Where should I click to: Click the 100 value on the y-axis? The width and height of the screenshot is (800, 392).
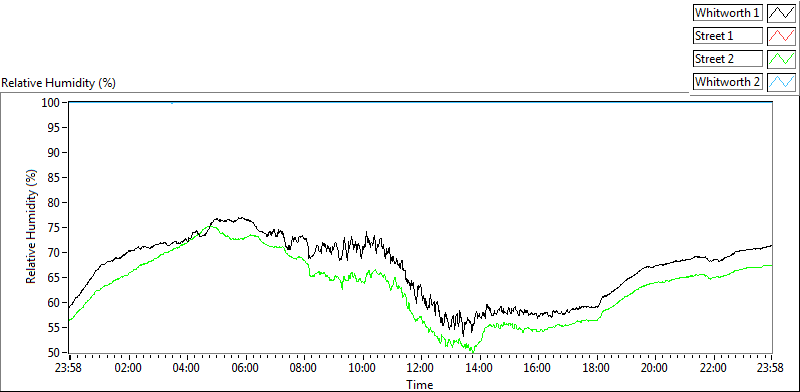(52, 103)
